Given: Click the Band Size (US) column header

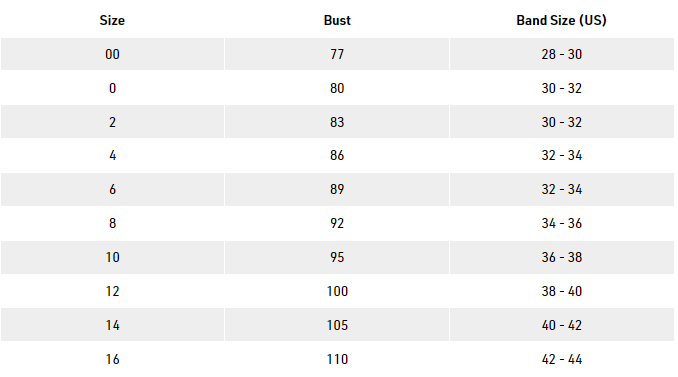Looking at the screenshot, I should [x=562, y=20].
